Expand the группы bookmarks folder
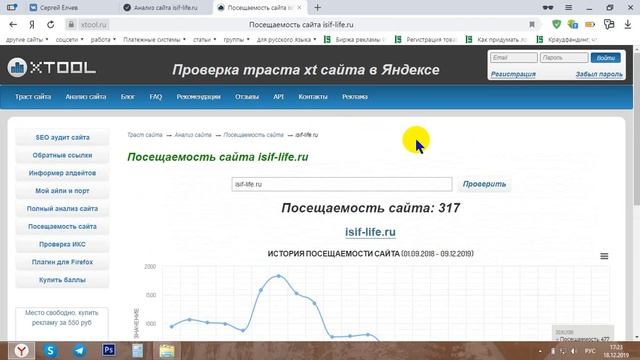 236,40
